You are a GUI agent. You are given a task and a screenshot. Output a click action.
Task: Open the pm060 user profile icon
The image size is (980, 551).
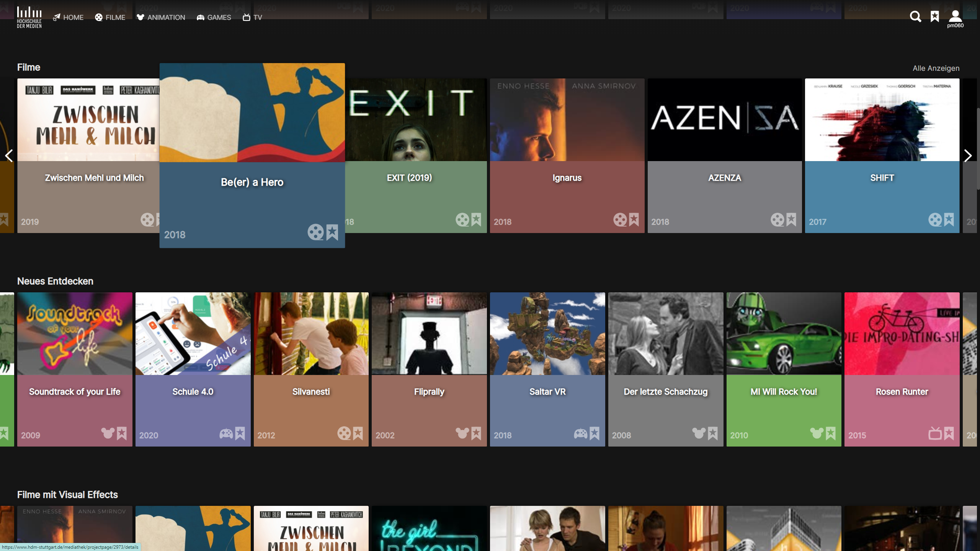coord(955,19)
